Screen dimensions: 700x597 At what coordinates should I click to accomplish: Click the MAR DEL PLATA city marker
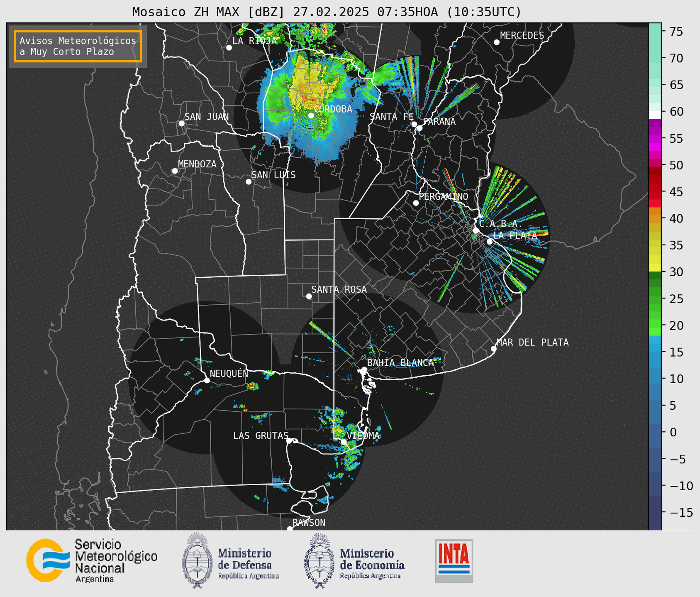493,349
